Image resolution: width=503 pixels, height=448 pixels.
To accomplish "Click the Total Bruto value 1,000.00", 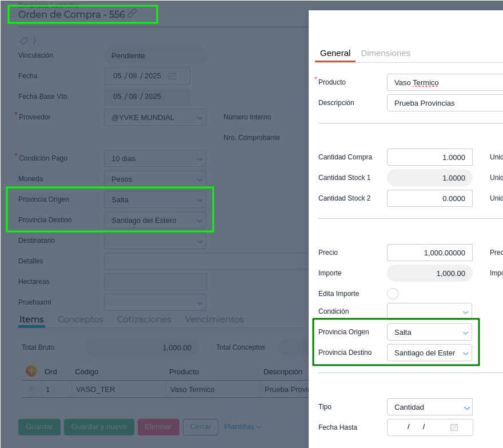I will pos(142,347).
